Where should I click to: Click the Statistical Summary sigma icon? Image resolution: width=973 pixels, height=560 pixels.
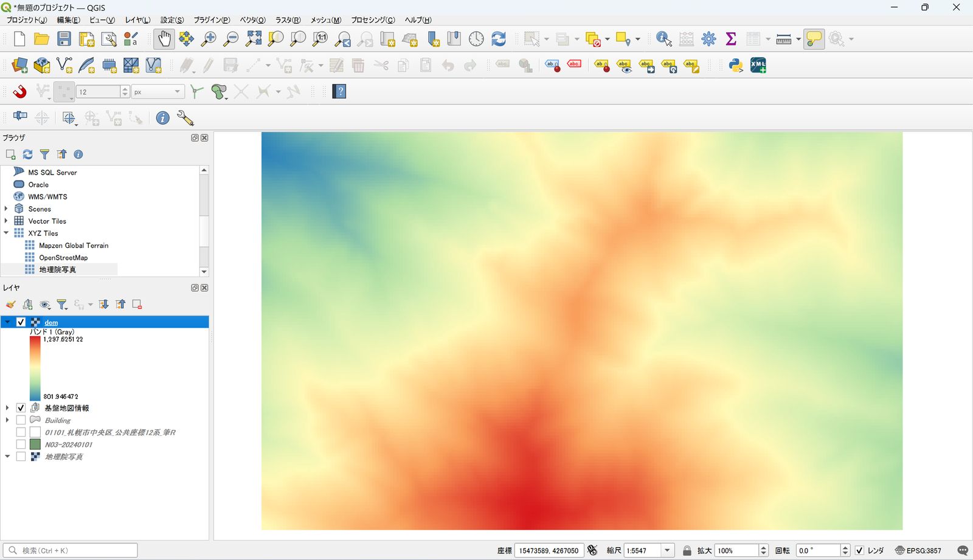(731, 39)
